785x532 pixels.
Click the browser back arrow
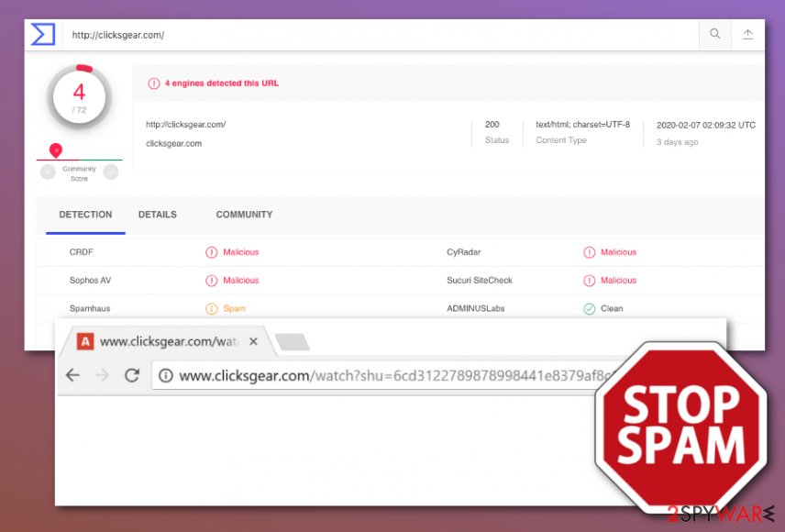[73, 375]
